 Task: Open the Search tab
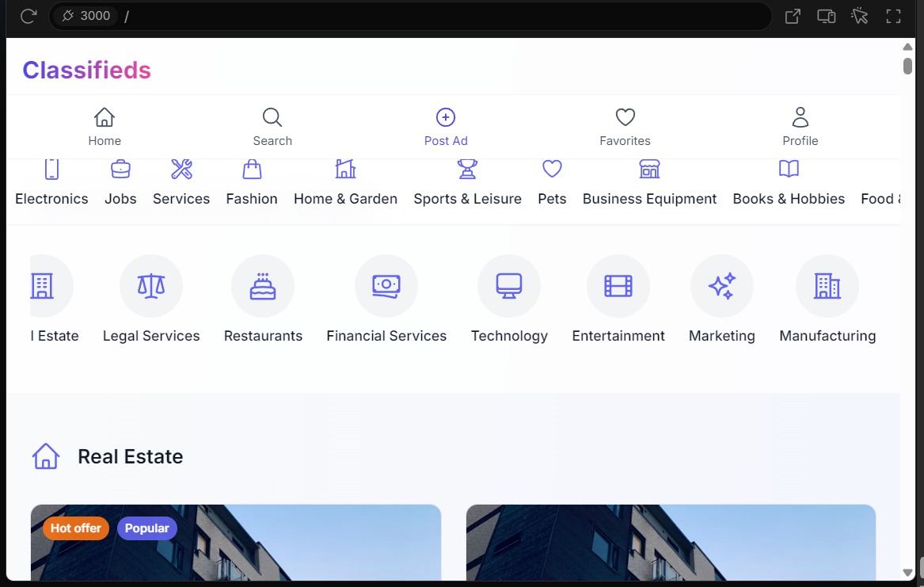click(x=272, y=128)
